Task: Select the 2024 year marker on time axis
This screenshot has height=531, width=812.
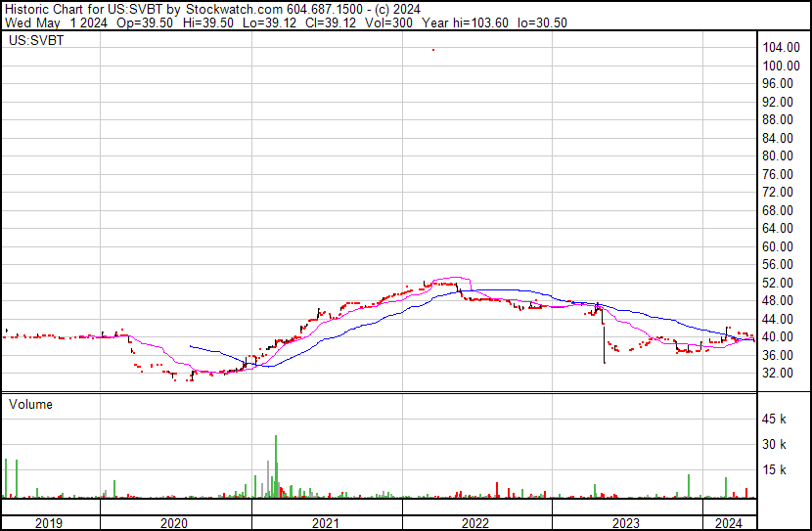Action: coord(726,523)
